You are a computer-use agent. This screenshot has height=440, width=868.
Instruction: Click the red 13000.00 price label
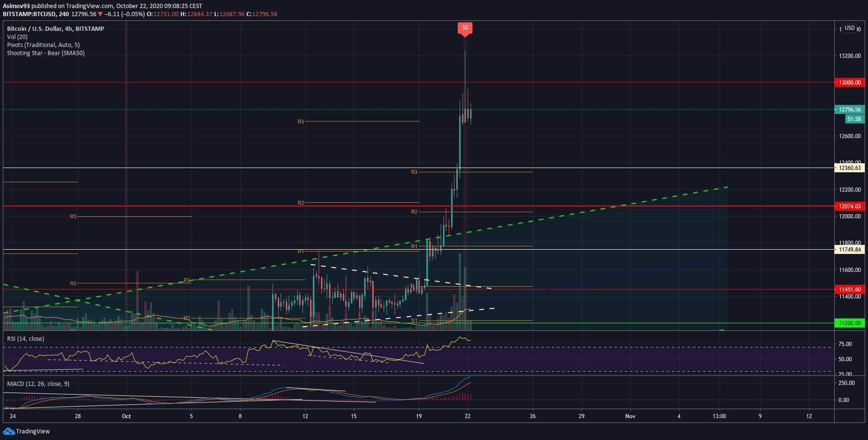[x=849, y=83]
